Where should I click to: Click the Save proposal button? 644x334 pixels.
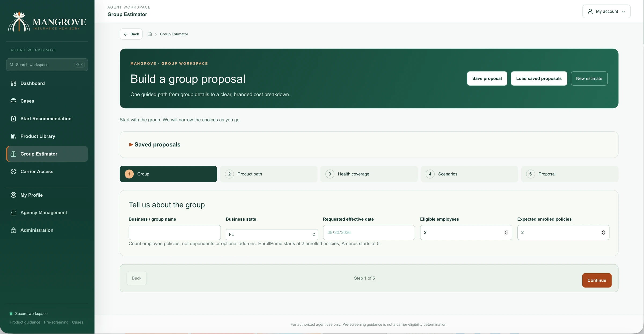pyautogui.click(x=487, y=78)
